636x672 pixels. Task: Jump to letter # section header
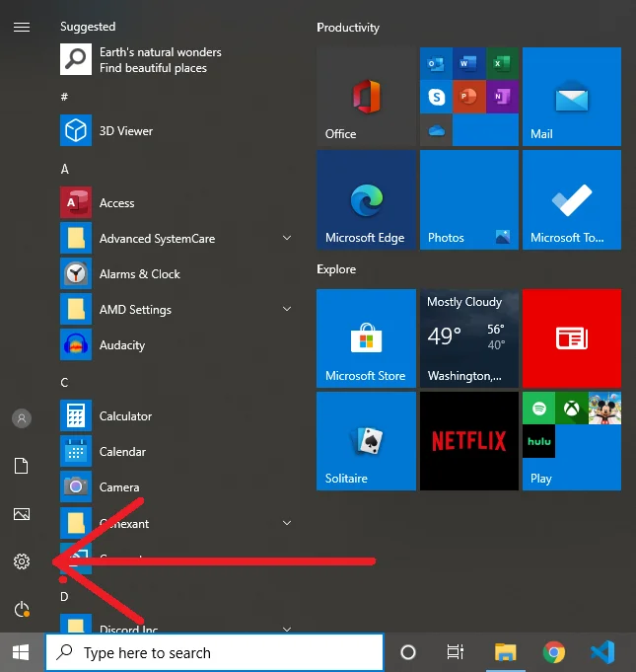pyautogui.click(x=64, y=97)
